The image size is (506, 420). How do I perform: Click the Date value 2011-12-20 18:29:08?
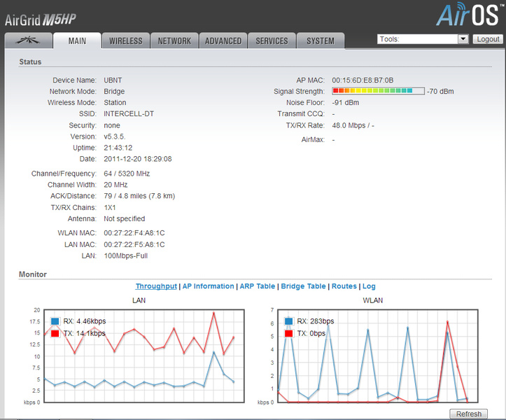click(x=138, y=159)
